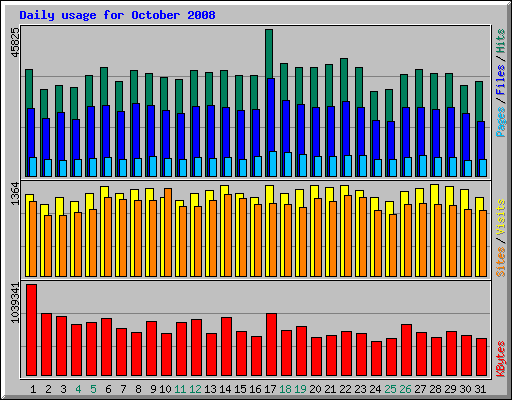Select day label '13' on the x-axis
This screenshot has height=400, width=512.
(x=210, y=389)
